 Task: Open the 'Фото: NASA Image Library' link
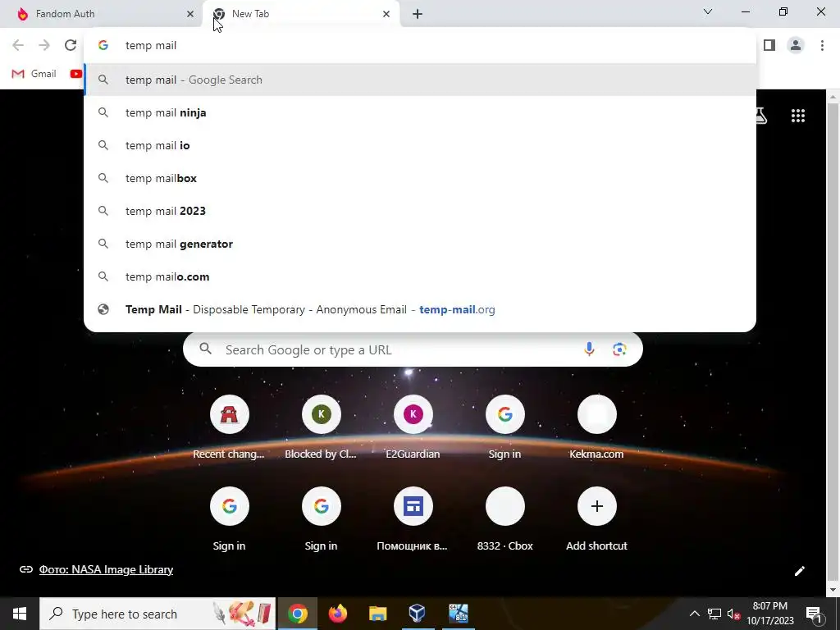pyautogui.click(x=106, y=569)
